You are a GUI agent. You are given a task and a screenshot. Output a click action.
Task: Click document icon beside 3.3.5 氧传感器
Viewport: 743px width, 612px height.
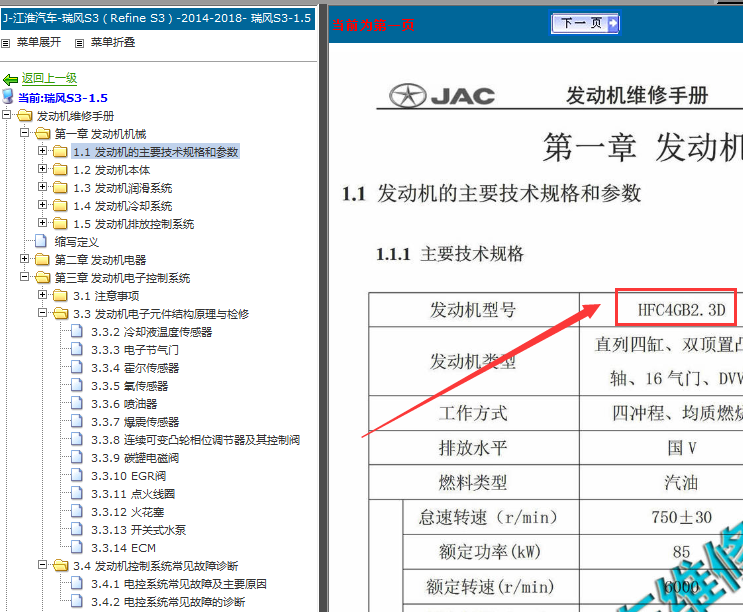pyautogui.click(x=77, y=385)
